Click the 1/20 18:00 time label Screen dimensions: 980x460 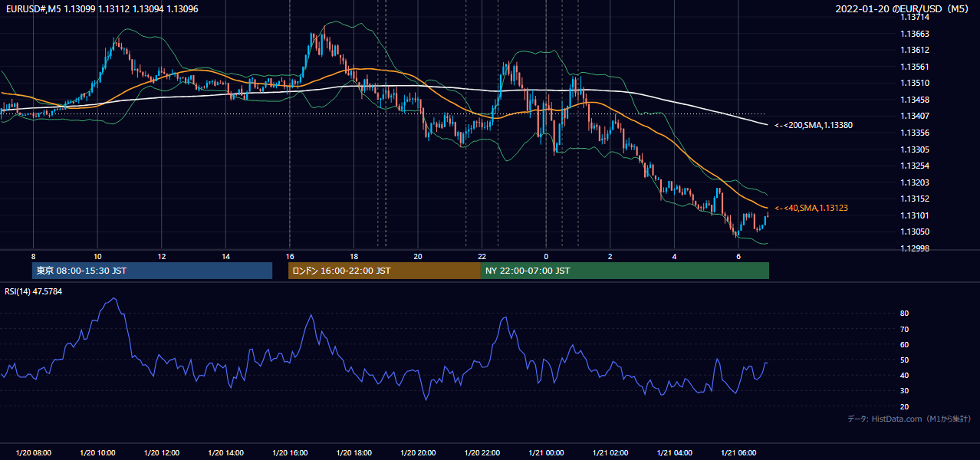pyautogui.click(x=354, y=453)
